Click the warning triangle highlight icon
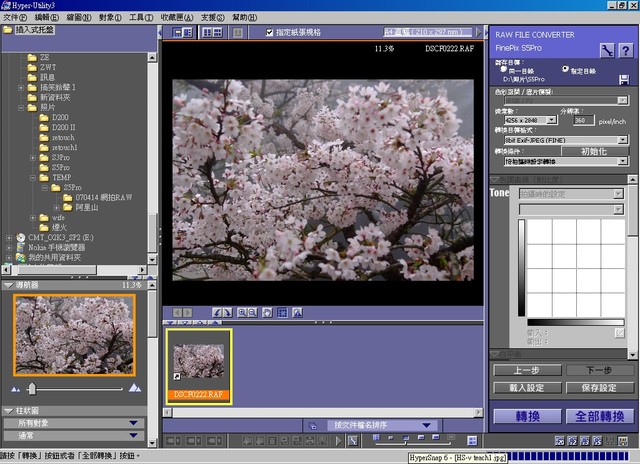Viewport: 640px width, 464px height. point(298,313)
